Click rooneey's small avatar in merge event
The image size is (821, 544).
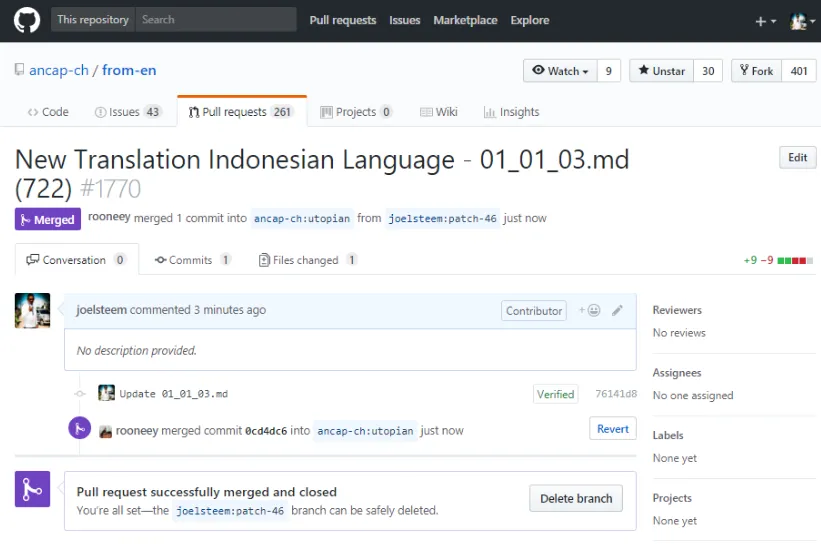tap(105, 431)
